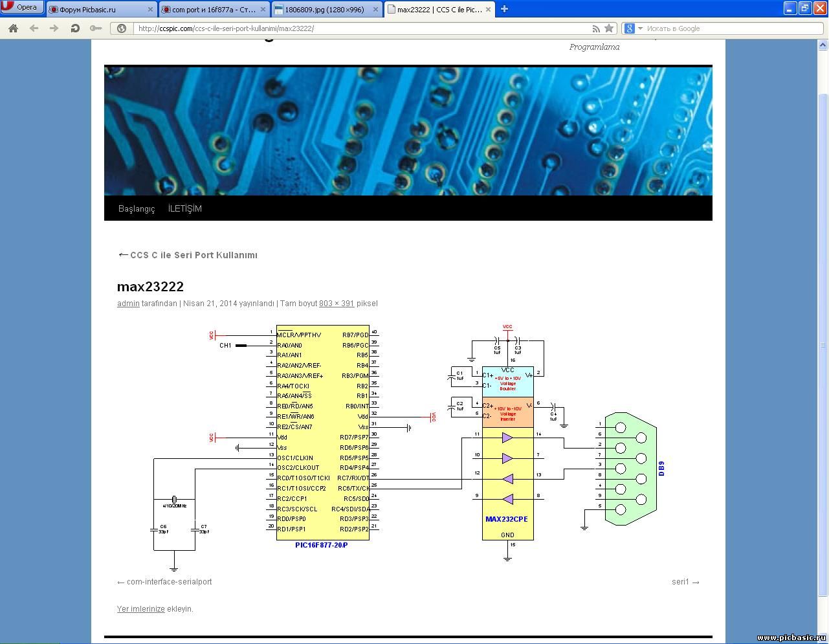
Task: Close the com port и 16f877a tab
Action: coord(263,9)
